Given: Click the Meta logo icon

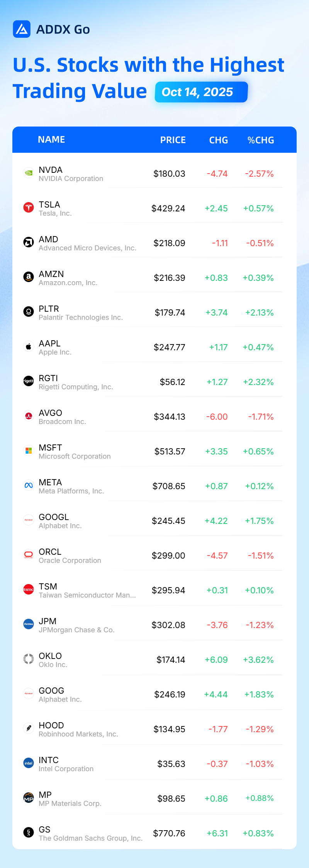Looking at the screenshot, I should (x=29, y=485).
